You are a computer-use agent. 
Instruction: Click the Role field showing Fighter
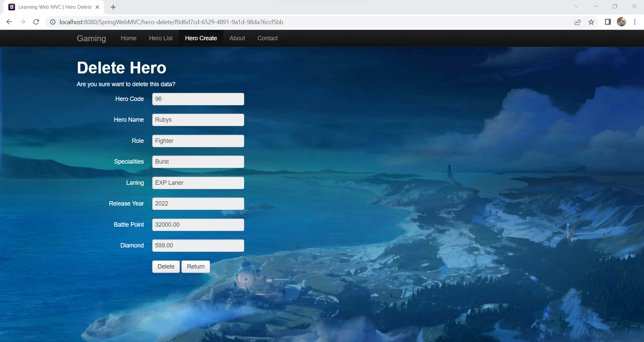pyautogui.click(x=198, y=141)
